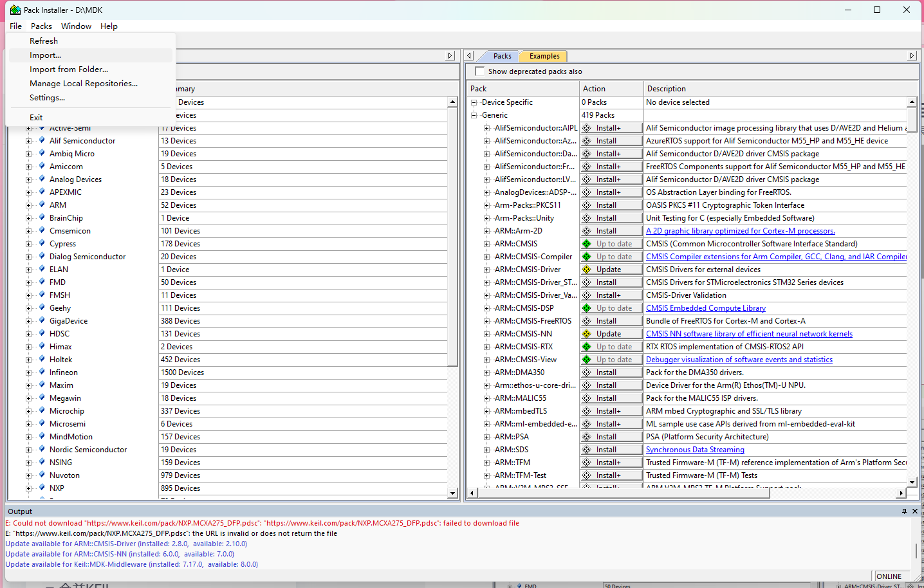Screen dimensions: 924x588
Task: Expand the ARM::CMSIS-FreeRTOS pack node
Action: click(x=487, y=321)
